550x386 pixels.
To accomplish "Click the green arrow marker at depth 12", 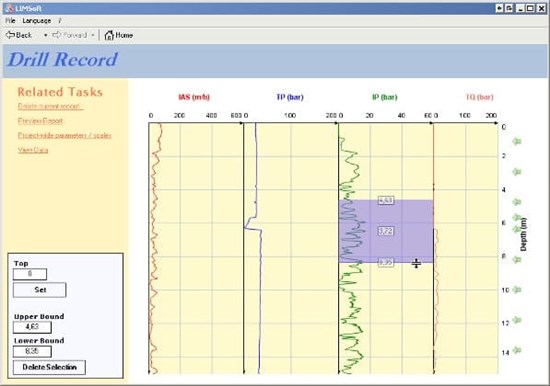I will [517, 320].
